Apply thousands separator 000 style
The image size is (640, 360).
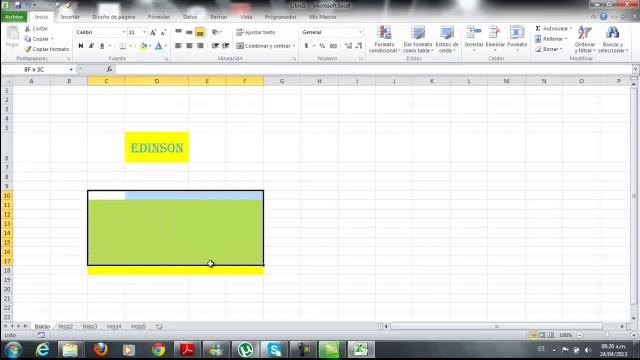tap(333, 46)
